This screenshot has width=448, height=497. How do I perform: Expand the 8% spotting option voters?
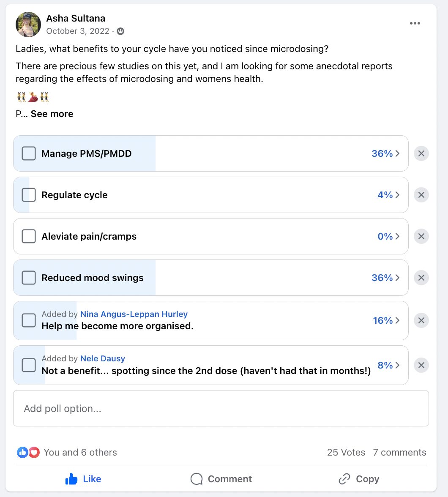(388, 365)
